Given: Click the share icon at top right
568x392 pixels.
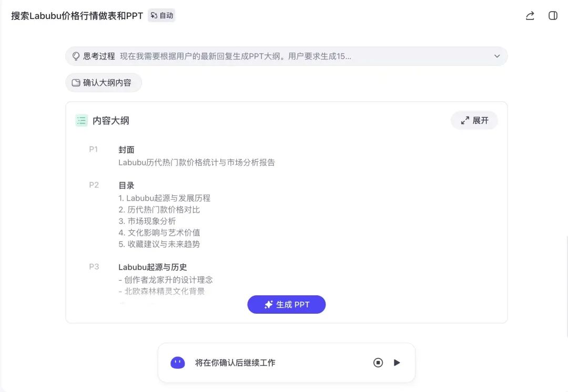Looking at the screenshot, I should click(x=530, y=16).
